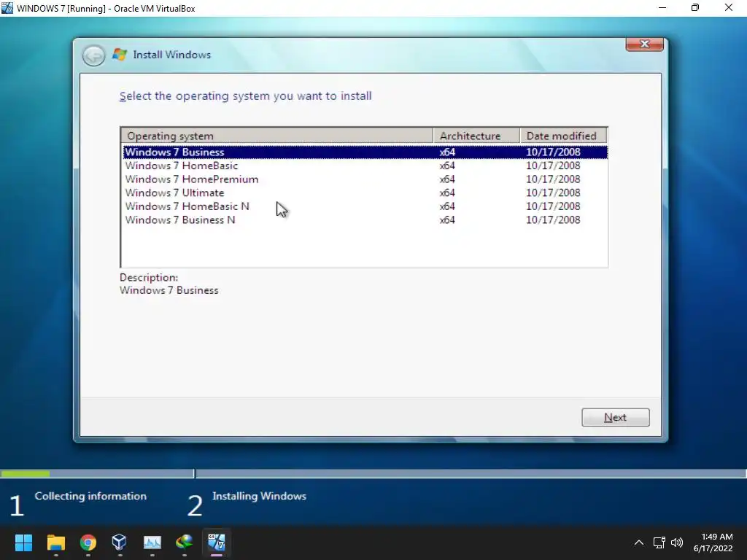
Task: Select Windows 7 Business row
Action: click(x=365, y=152)
